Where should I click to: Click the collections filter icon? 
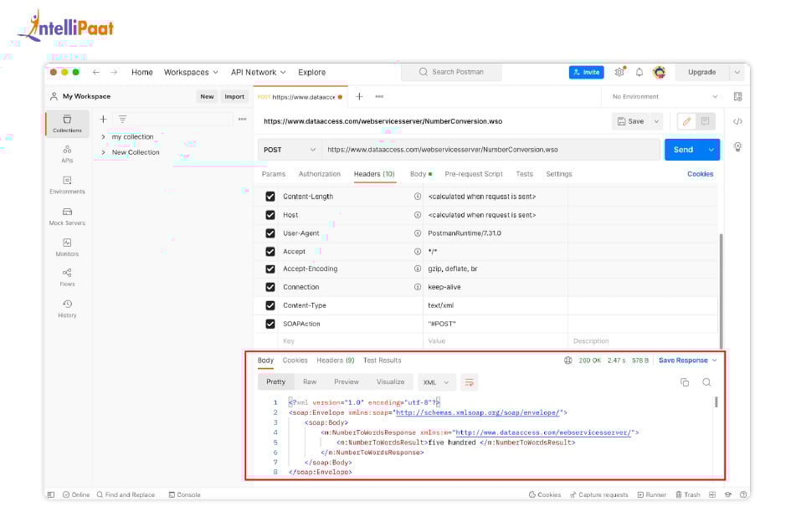tap(122, 119)
